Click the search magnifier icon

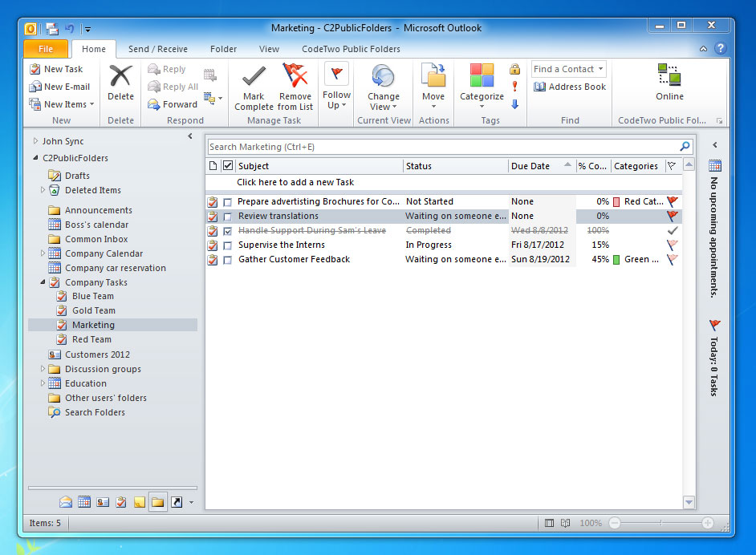pos(685,147)
